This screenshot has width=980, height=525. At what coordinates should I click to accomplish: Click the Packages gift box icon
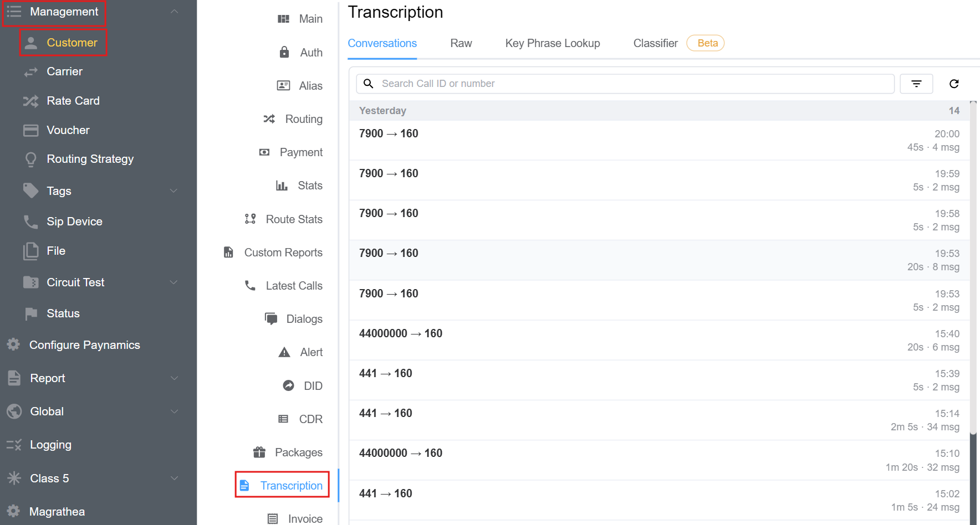(x=259, y=452)
